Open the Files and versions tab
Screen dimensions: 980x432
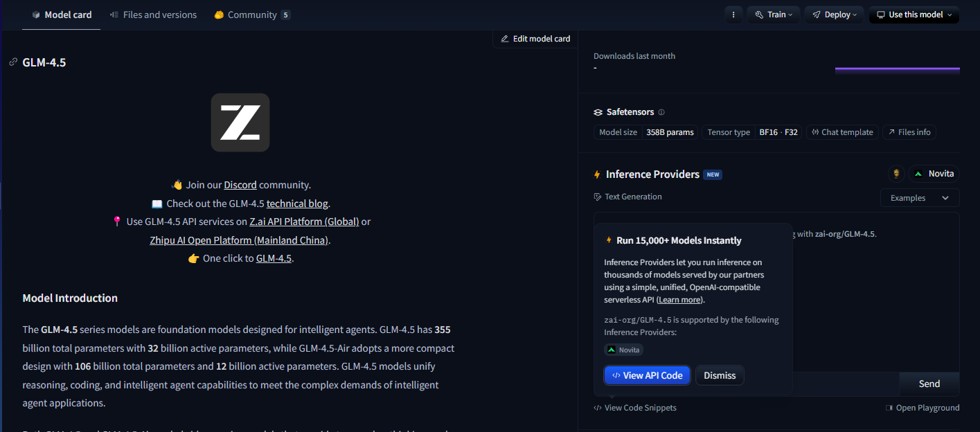[x=153, y=15]
